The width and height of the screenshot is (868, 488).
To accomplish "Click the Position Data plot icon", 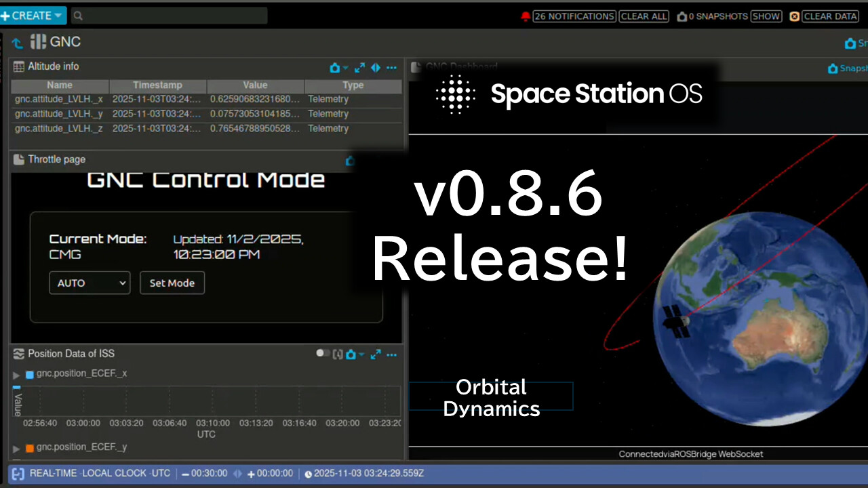I will coord(19,353).
